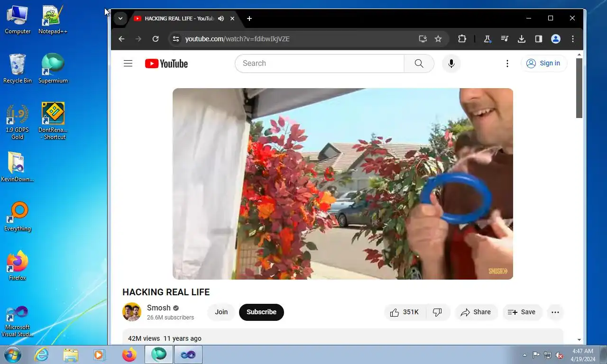The image size is (607, 364).
Task: Select the Recycle Bin icon
Action: point(18,69)
